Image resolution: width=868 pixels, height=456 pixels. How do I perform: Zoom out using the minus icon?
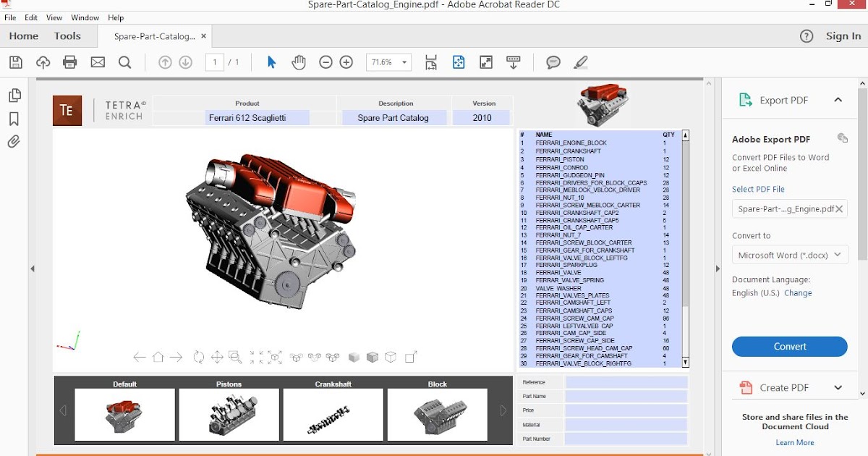325,62
